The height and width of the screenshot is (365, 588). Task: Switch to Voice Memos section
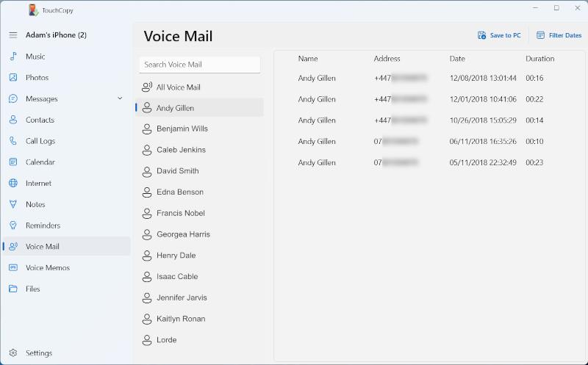point(47,268)
